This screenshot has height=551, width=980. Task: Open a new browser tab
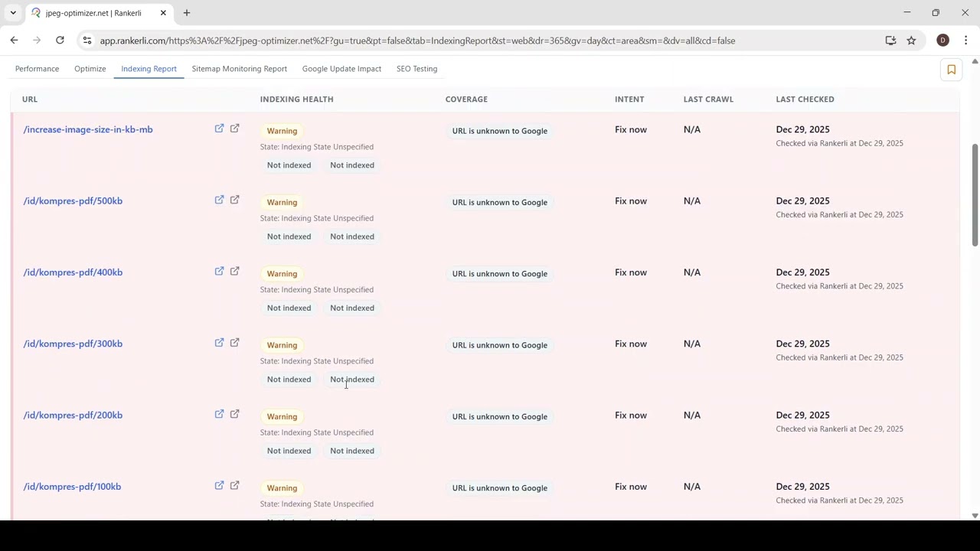pos(186,13)
